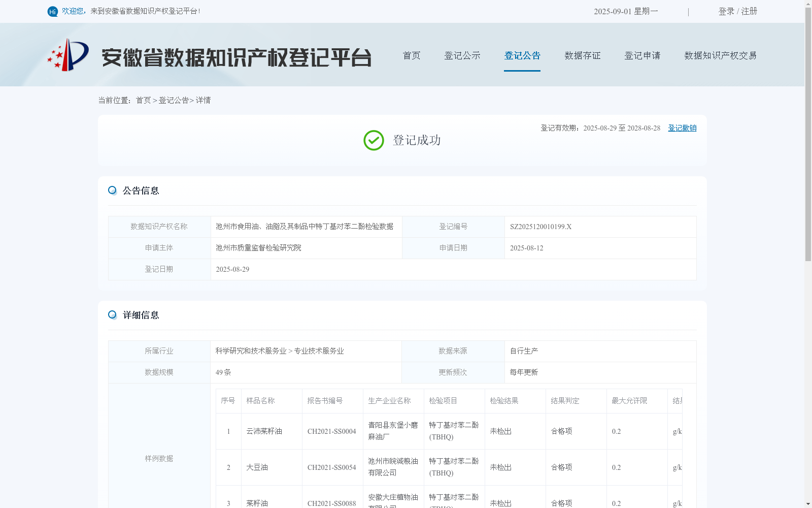Screen dimensions: 812x508
Task: Click the Hi greeting icon
Action: pos(53,11)
